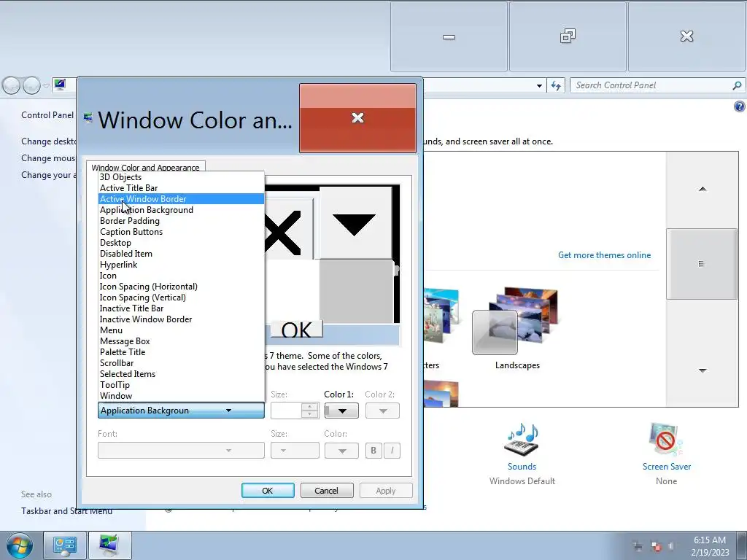Image resolution: width=747 pixels, height=560 pixels.
Task: Click the themes list scrollbar thumb
Action: point(702,264)
